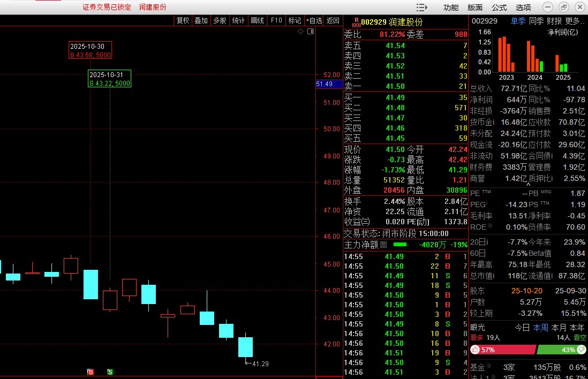Click the red 57% bullish bar

click(503, 350)
